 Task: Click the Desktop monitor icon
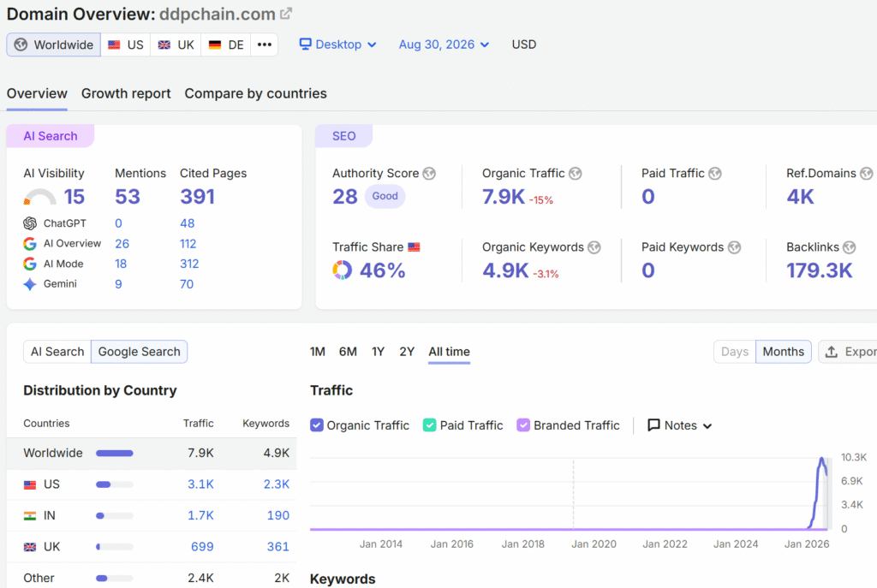coord(305,45)
